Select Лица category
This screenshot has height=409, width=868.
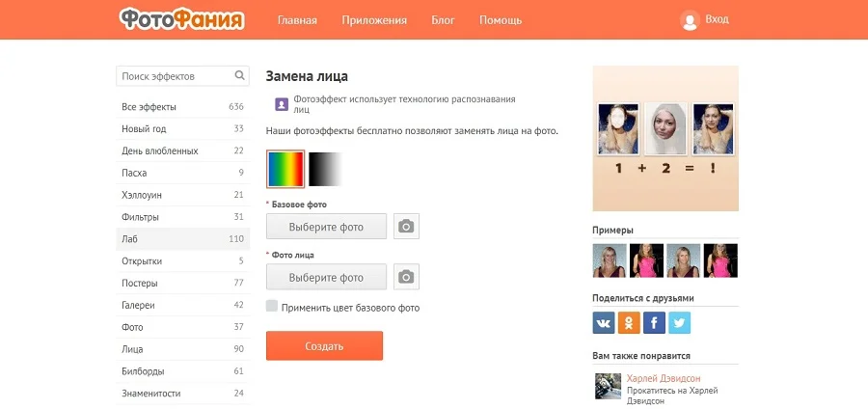point(182,349)
